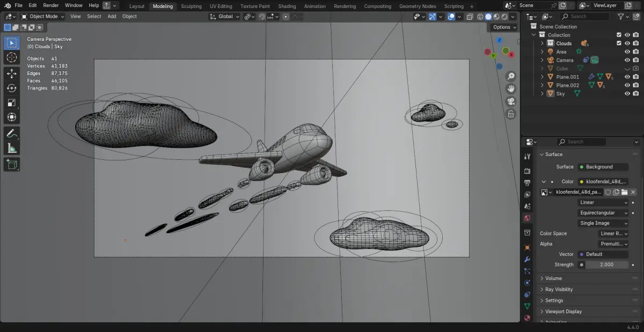The height and width of the screenshot is (332, 644).
Task: Switch to the Geometry Nodes workspace tab
Action: tap(418, 6)
